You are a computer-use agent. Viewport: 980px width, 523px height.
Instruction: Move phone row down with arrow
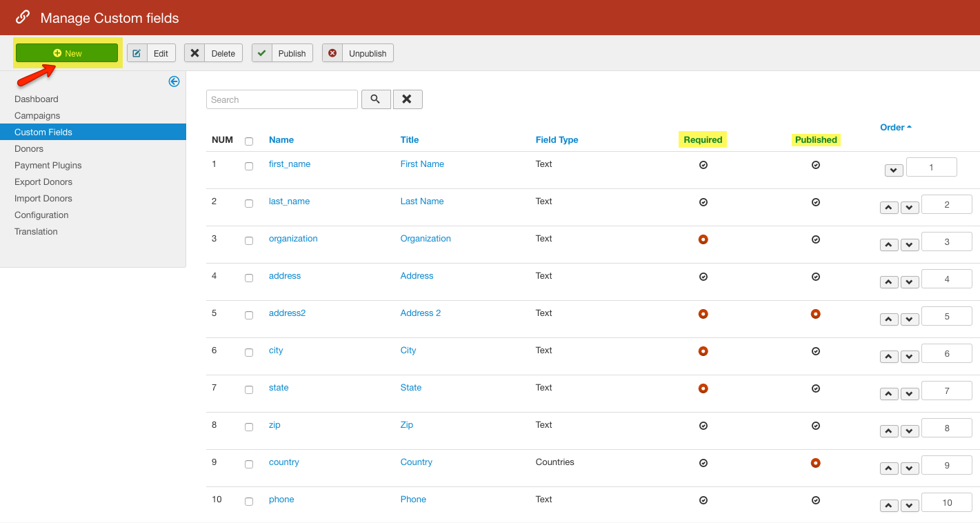click(x=910, y=505)
